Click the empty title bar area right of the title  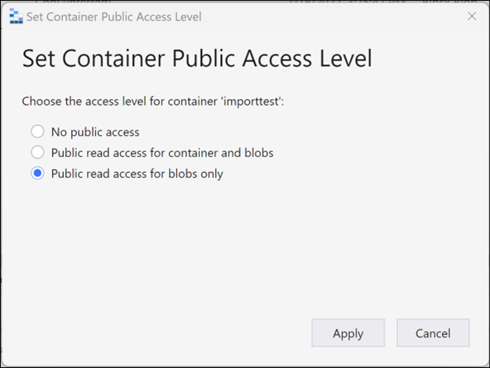[333, 16]
